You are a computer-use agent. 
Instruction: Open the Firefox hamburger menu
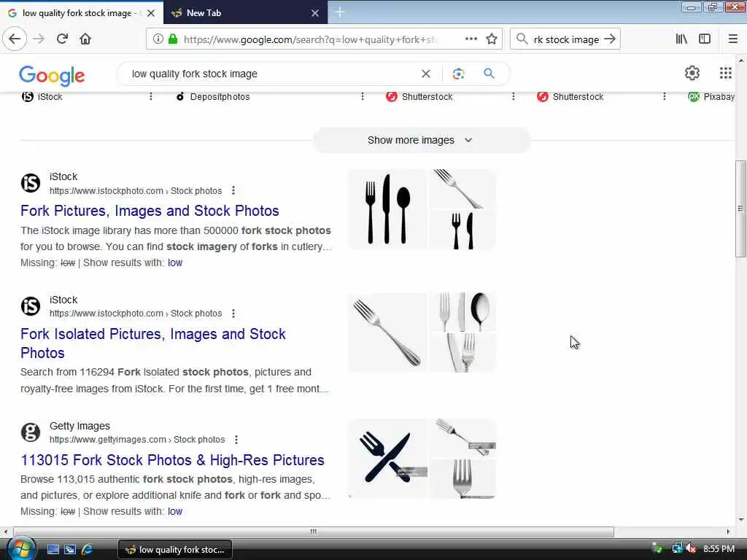point(732,39)
